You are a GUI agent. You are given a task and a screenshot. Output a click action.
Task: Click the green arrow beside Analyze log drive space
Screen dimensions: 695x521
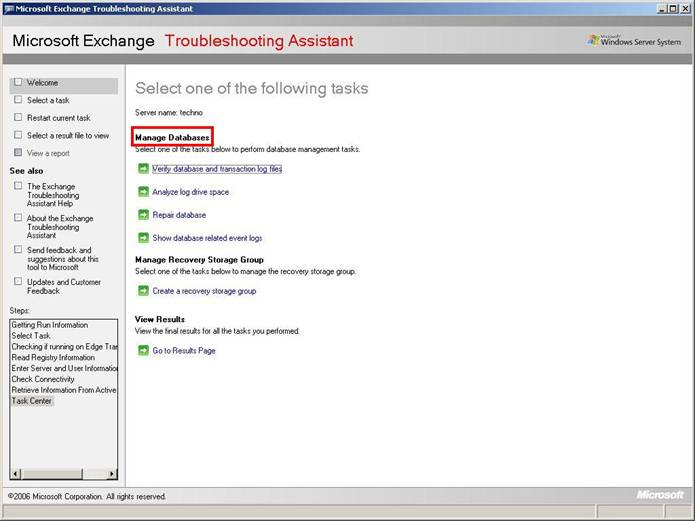[143, 192]
